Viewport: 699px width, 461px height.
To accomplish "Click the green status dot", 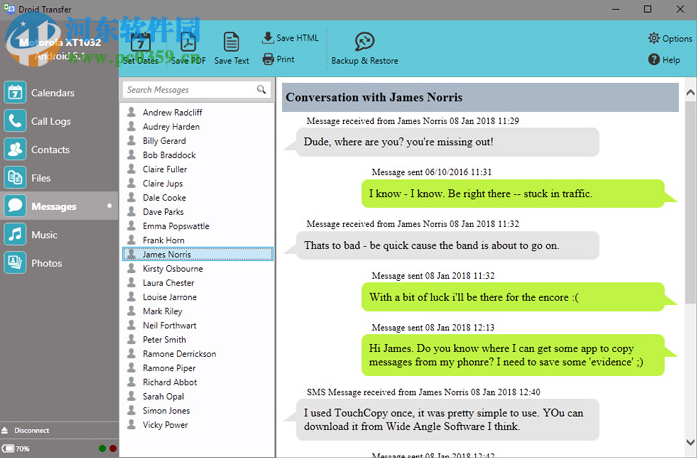I will (x=102, y=449).
